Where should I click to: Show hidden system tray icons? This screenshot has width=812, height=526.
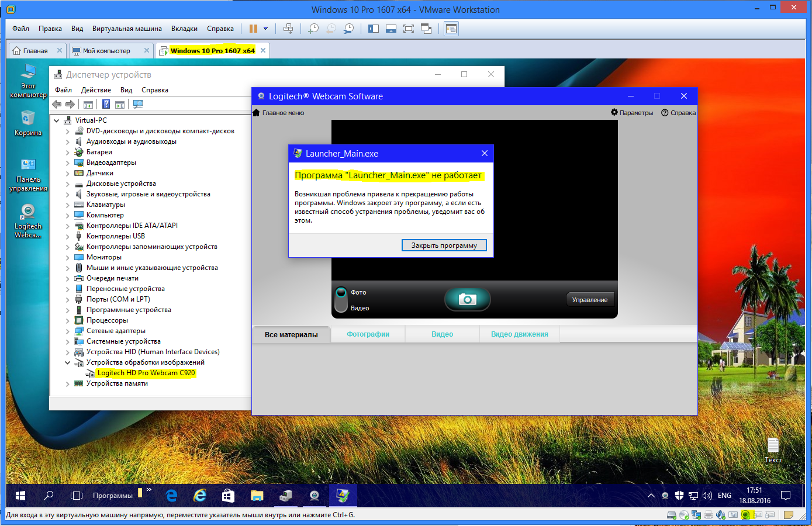[x=651, y=496]
